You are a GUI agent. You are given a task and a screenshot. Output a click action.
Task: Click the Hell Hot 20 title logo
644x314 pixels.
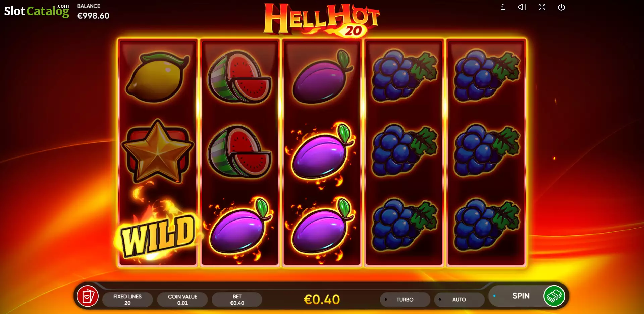coord(321,19)
